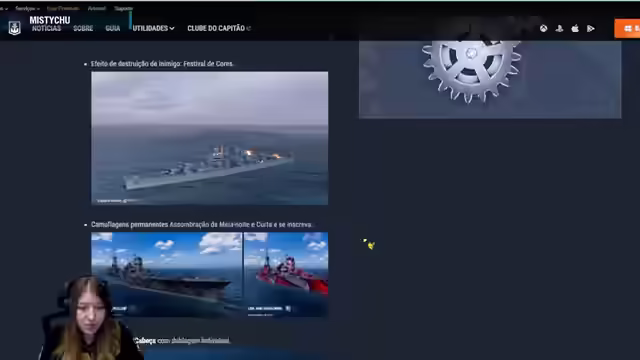Viewport: 640px width, 360px height.
Task: Open the GUIA menu item
Action: 113,28
